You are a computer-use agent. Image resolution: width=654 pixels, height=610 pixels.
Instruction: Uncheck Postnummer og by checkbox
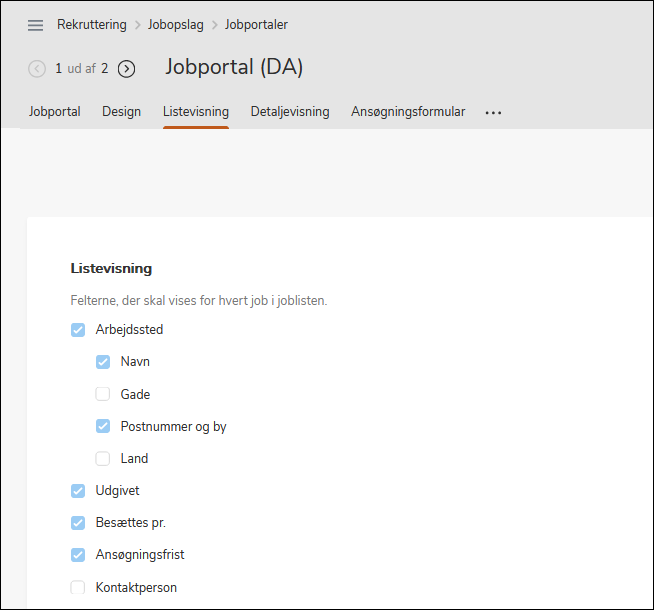pyautogui.click(x=103, y=426)
